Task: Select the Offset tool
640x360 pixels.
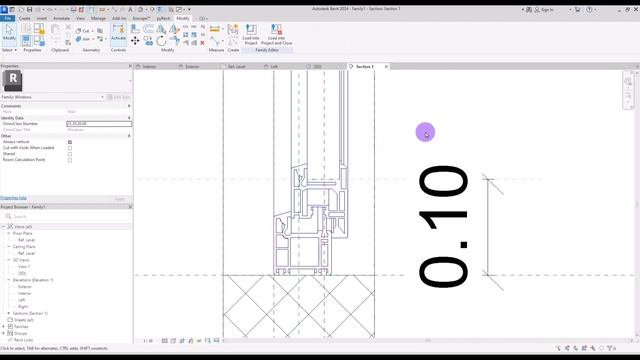Action: [148, 29]
